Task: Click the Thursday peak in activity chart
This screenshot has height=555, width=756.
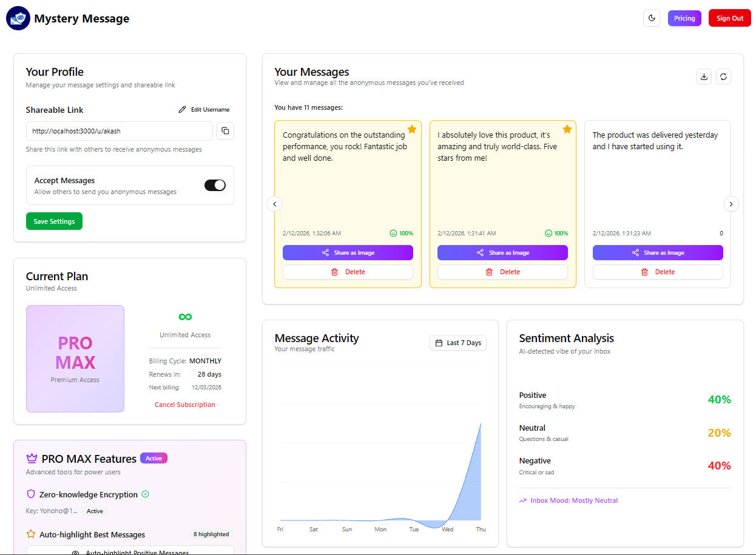Action: [x=481, y=424]
